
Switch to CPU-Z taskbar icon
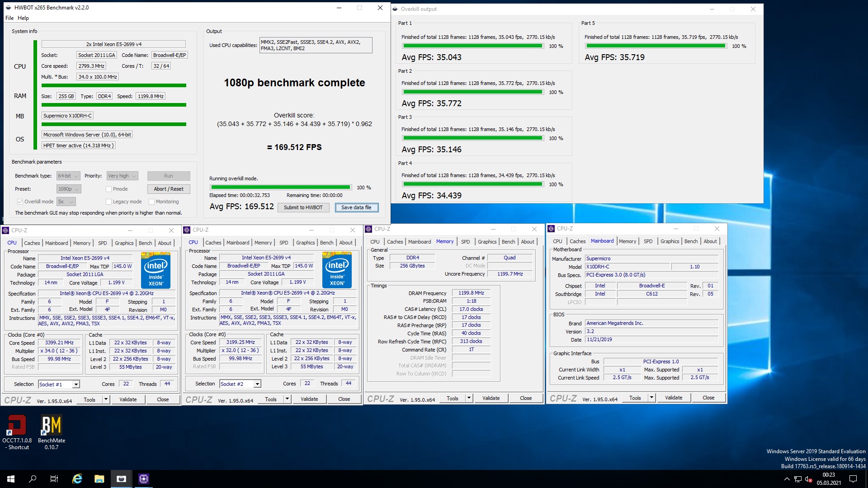tap(143, 479)
